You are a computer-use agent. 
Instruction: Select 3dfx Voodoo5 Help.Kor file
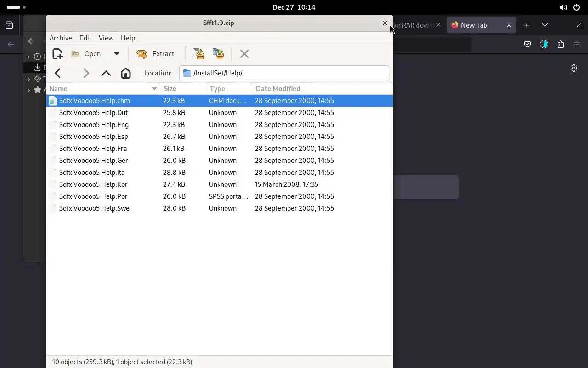pyautogui.click(x=220, y=184)
